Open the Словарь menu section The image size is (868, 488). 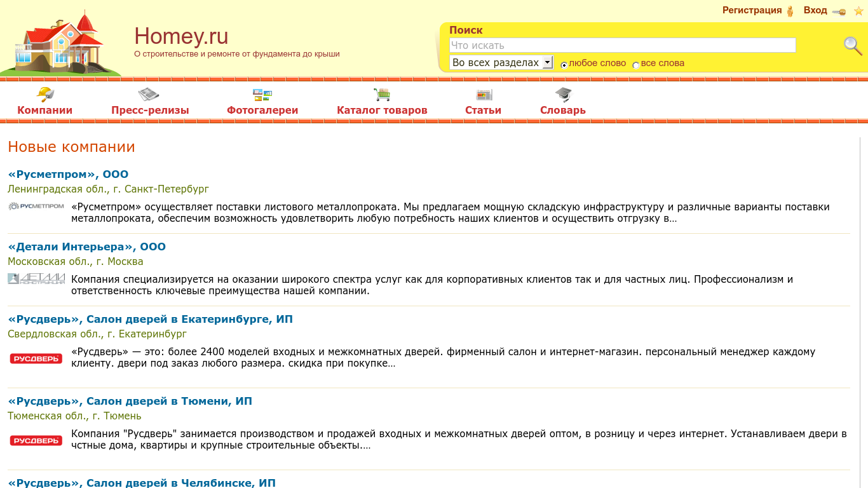pos(563,111)
